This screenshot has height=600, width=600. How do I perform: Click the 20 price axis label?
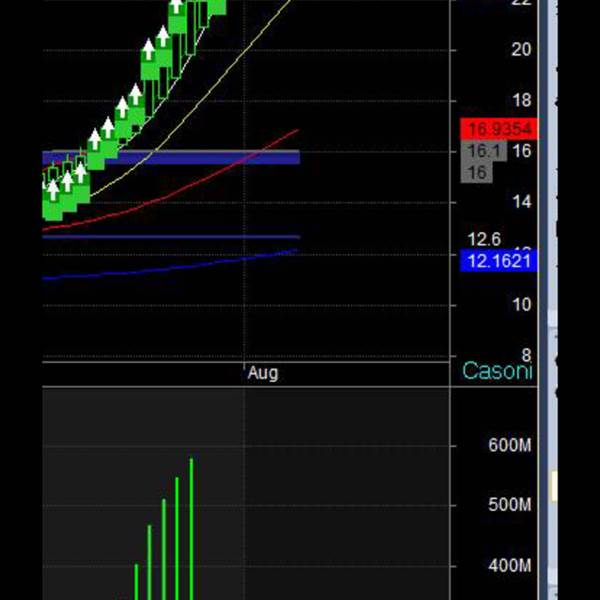(521, 50)
